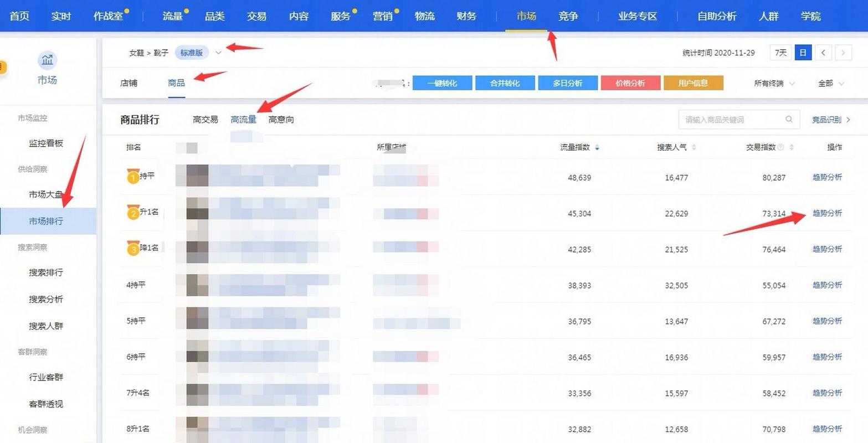Open the 作战室 menu item
868x443 pixels.
108,16
